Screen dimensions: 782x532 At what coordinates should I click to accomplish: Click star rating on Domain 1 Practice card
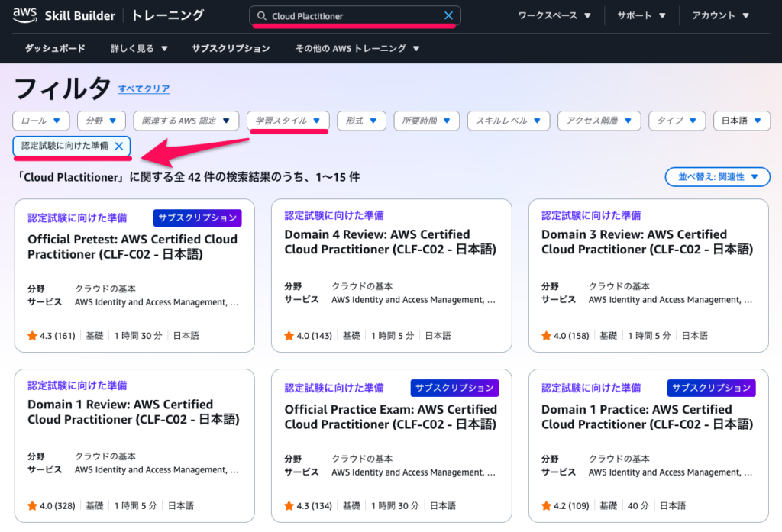click(x=546, y=505)
